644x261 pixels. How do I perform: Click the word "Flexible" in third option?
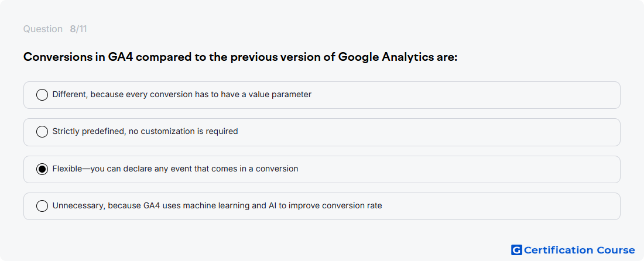coord(67,169)
